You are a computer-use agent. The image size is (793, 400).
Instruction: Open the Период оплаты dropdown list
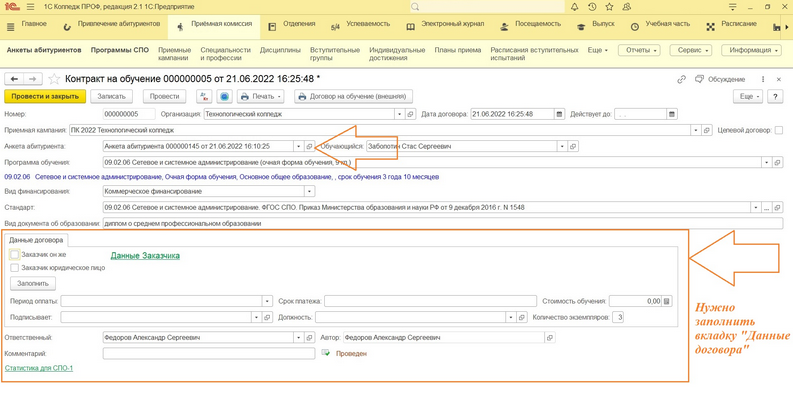267,301
